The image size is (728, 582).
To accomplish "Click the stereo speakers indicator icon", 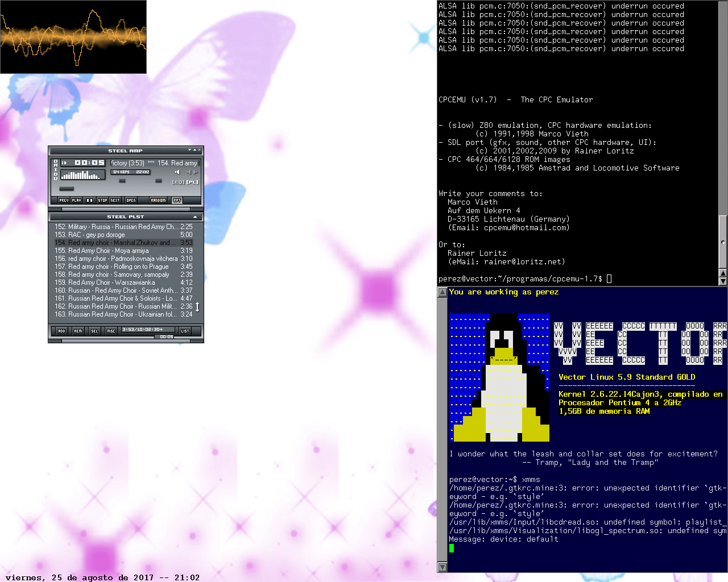I will 192,172.
